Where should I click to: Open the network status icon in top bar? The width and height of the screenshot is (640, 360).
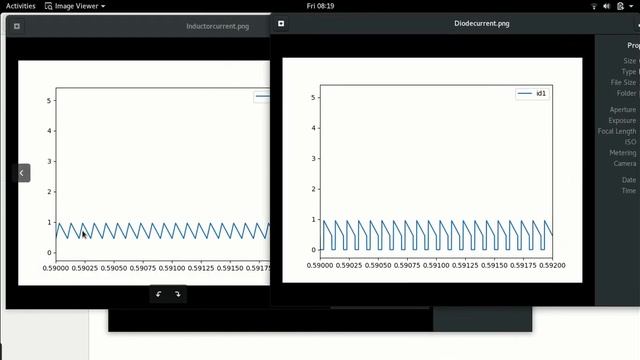click(594, 6)
